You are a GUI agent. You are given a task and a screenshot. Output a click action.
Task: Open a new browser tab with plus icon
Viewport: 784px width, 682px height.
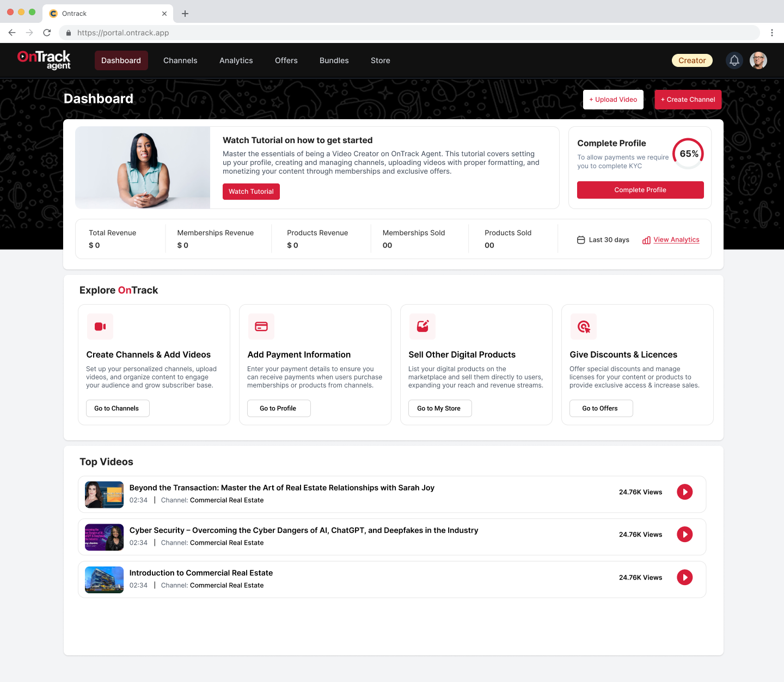click(185, 14)
